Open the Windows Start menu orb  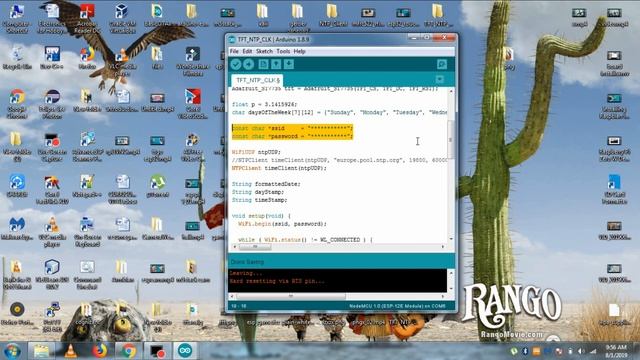tap(13, 351)
